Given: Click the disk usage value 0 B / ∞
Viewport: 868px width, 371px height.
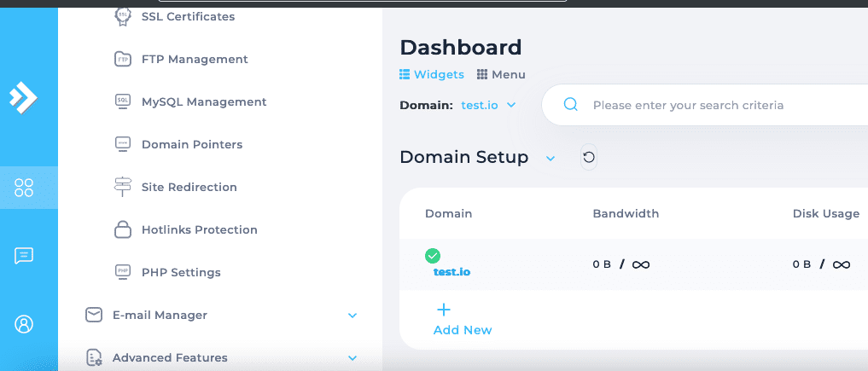Looking at the screenshot, I should (821, 264).
